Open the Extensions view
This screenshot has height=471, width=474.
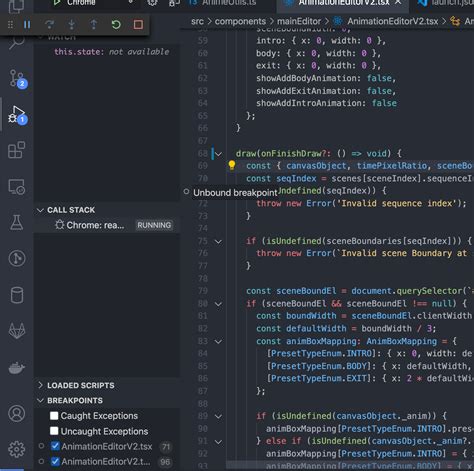click(x=16, y=150)
